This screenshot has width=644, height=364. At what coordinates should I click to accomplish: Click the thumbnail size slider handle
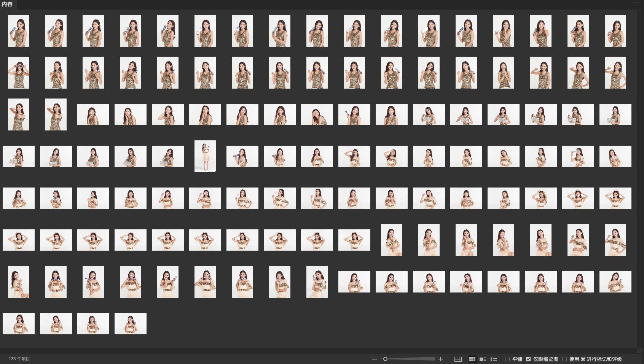click(x=385, y=359)
